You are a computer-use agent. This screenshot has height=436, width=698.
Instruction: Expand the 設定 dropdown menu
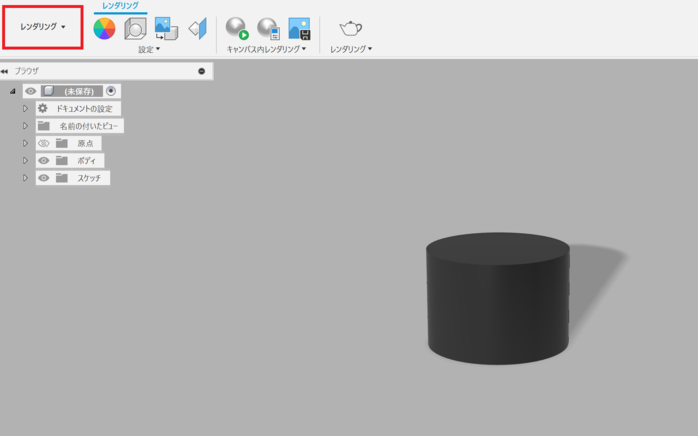coord(149,49)
